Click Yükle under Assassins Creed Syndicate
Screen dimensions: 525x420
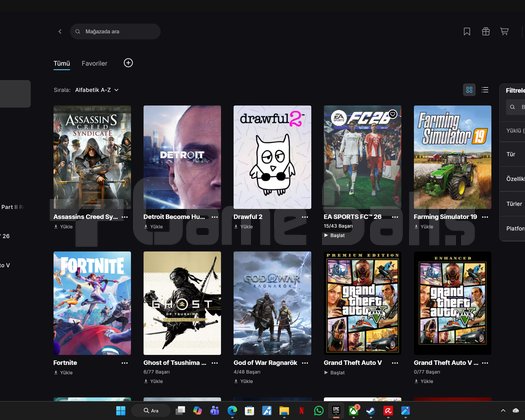[64, 227]
